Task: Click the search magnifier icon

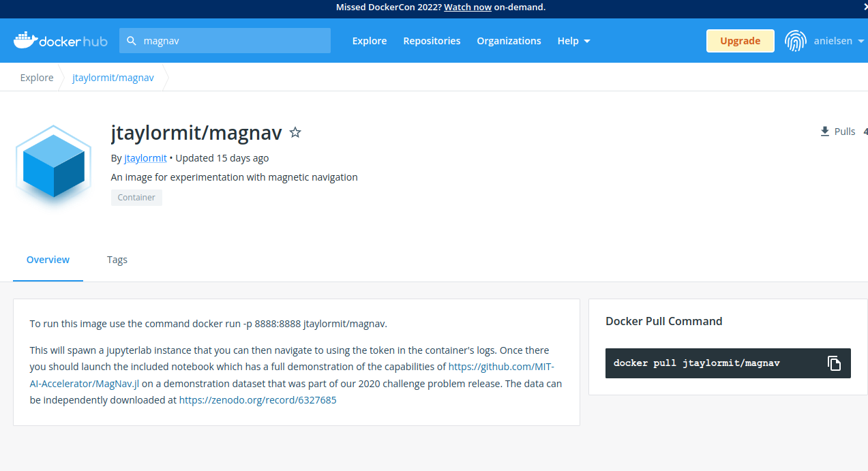Action: tap(132, 41)
